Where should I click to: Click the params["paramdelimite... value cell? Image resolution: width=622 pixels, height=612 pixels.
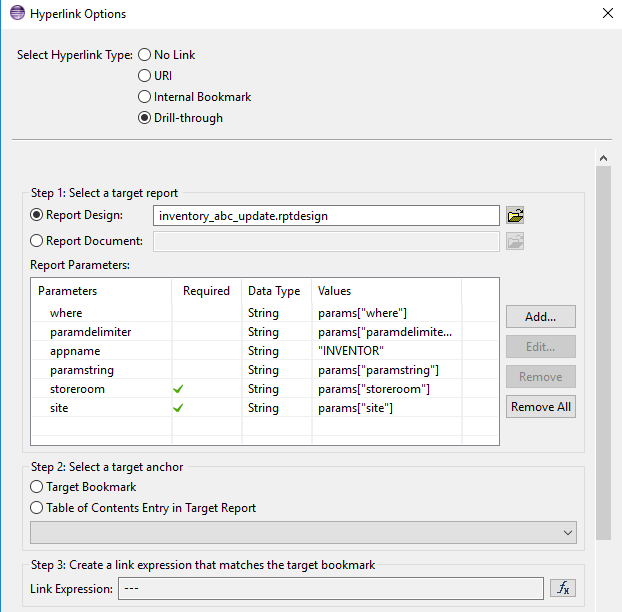[385, 332]
